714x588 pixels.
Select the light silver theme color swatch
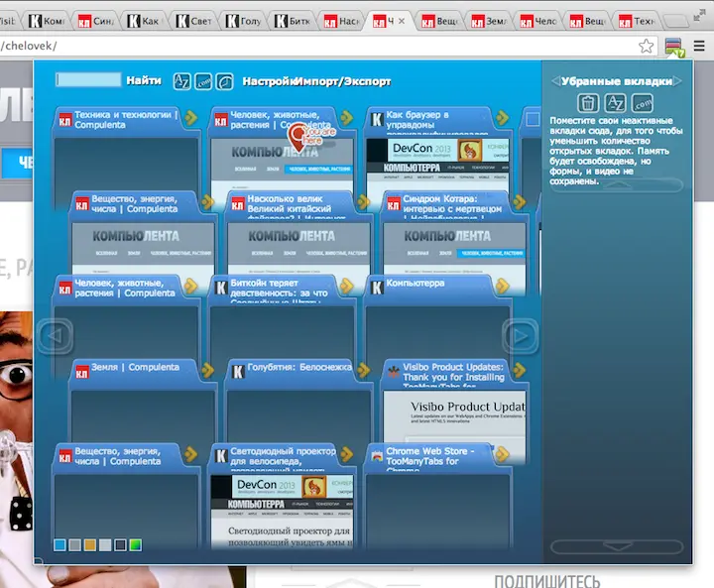click(105, 544)
